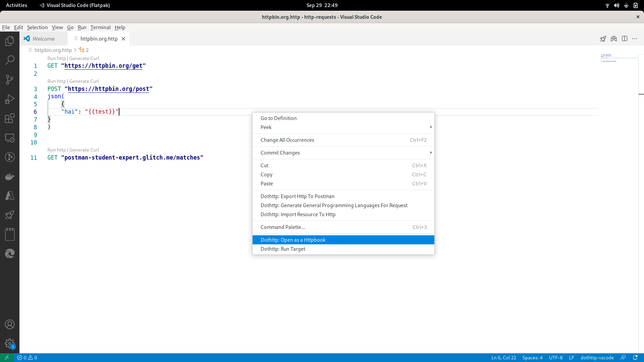Viewport: 644px width, 362px height.
Task: Choose Go to Definition from context menu
Action: pyautogui.click(x=343, y=118)
